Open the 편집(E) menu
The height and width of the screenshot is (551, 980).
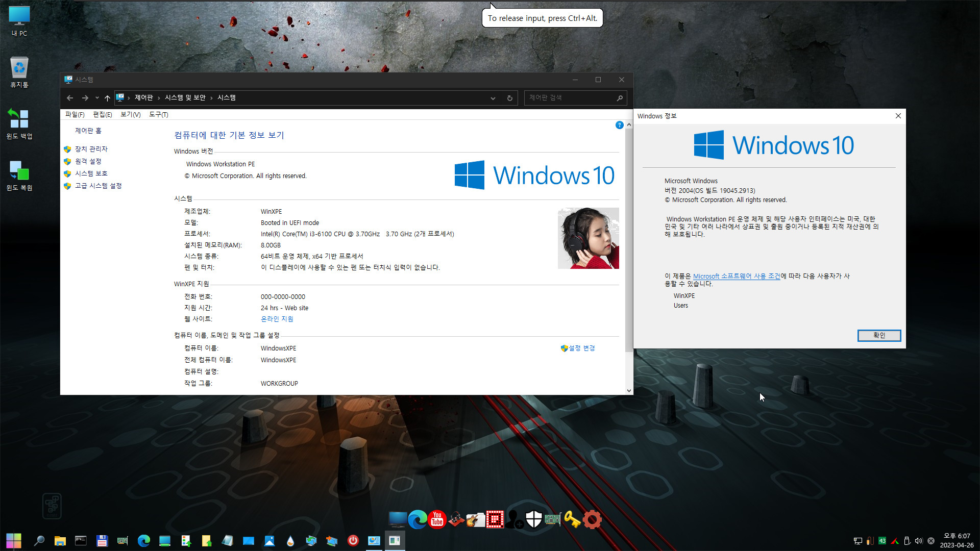[x=103, y=114]
